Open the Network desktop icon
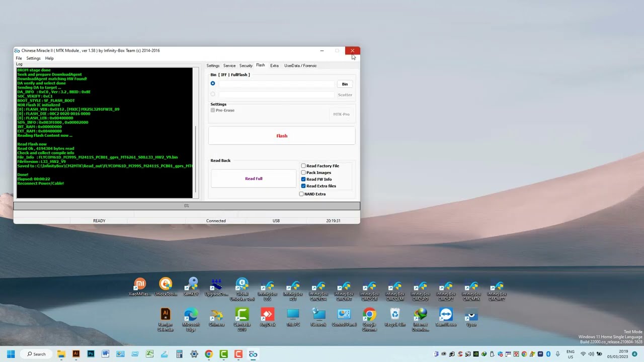Image resolution: width=644 pixels, height=362 pixels. [x=319, y=318]
